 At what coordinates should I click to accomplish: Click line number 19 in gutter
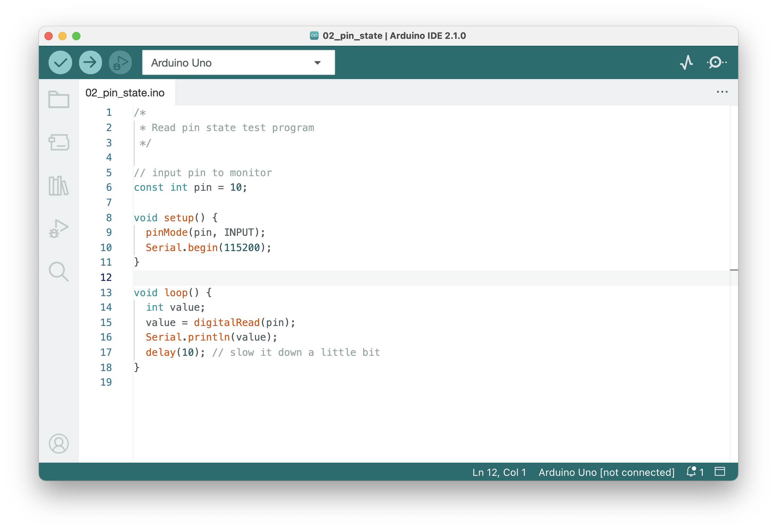106,382
